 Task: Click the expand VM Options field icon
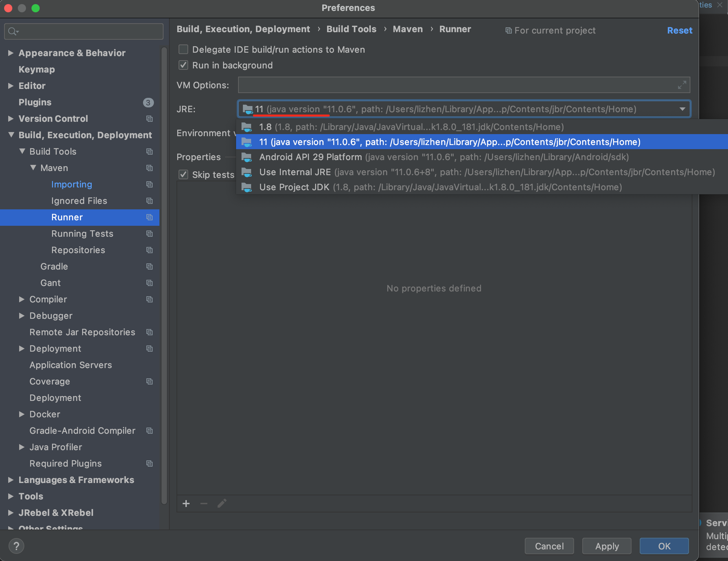[x=682, y=85]
